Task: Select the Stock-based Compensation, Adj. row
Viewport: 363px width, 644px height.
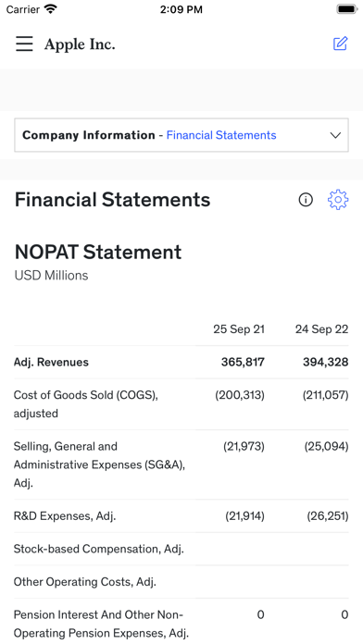Action: 181,549
